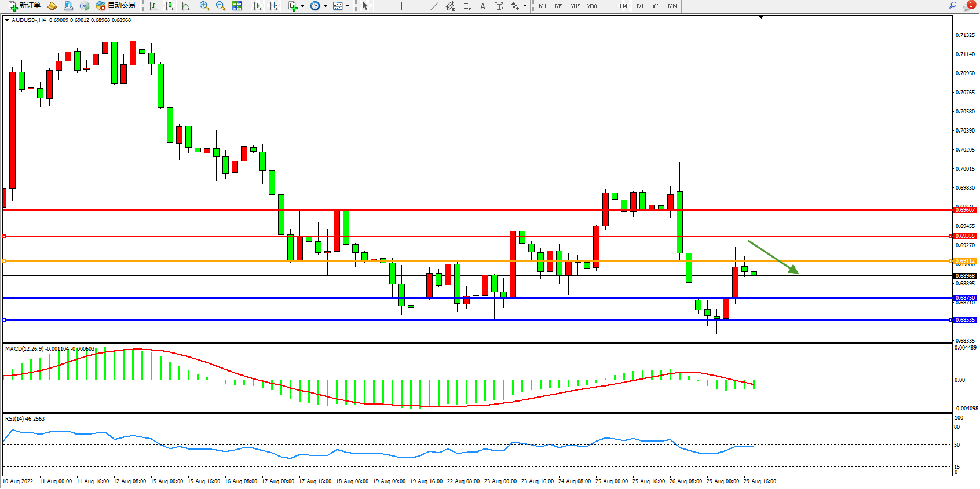The height and width of the screenshot is (489, 980).
Task: Tile chart windows icon
Action: [x=237, y=6]
